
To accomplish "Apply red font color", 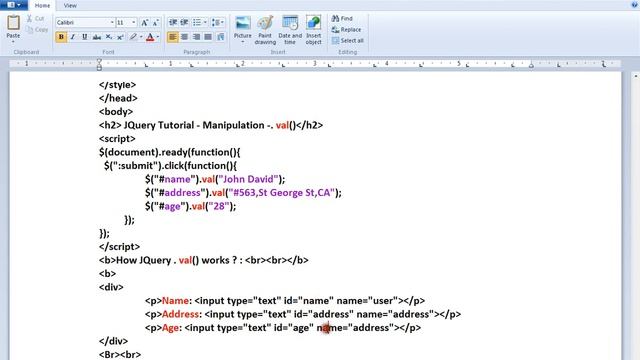I will coord(150,37).
